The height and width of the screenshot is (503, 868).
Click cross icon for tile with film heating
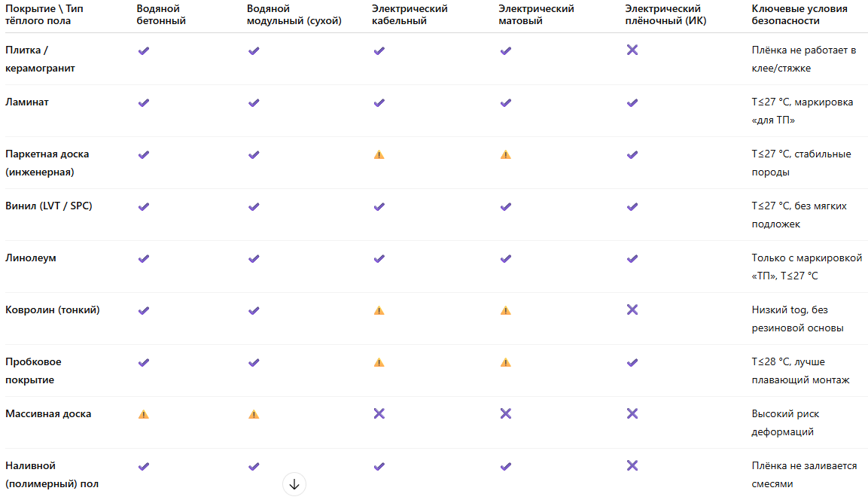pos(632,50)
